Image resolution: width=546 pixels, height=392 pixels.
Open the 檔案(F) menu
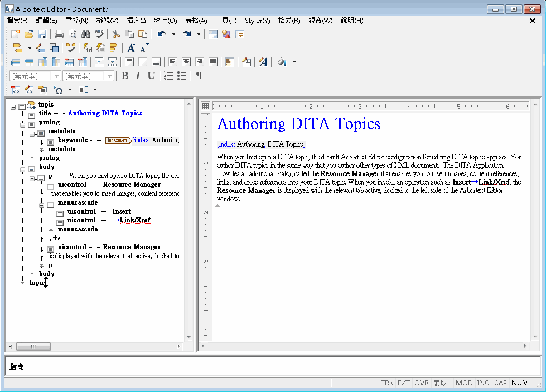point(17,21)
